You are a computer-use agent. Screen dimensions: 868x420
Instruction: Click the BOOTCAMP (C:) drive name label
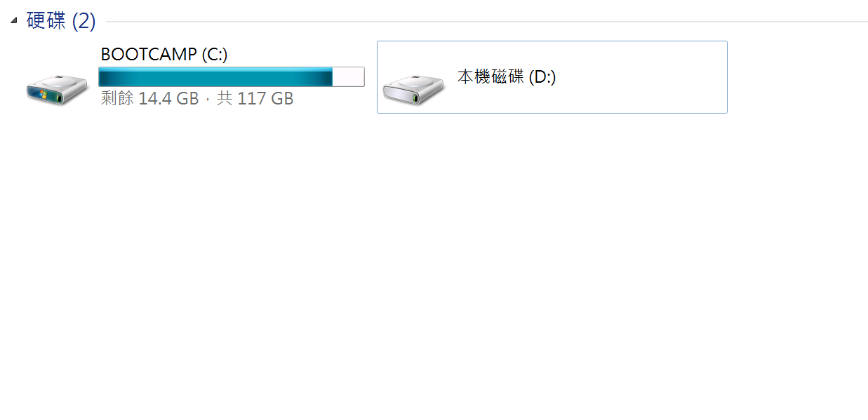[164, 54]
